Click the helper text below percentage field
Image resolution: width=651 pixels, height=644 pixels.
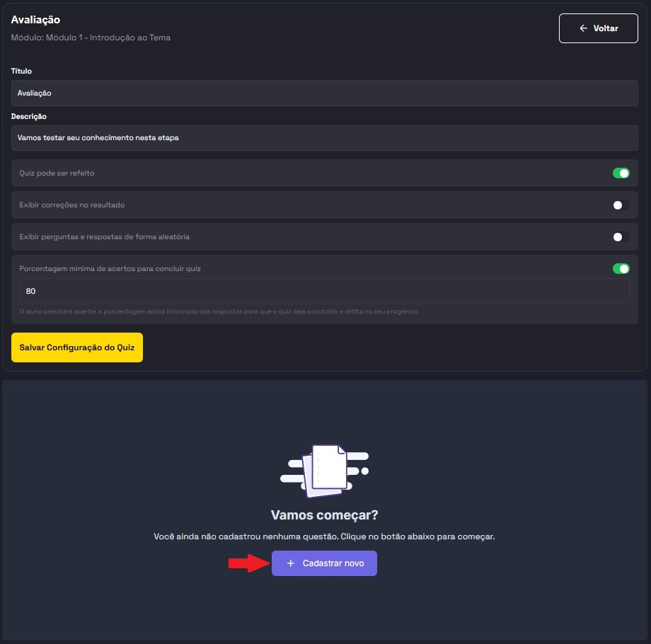coord(218,311)
